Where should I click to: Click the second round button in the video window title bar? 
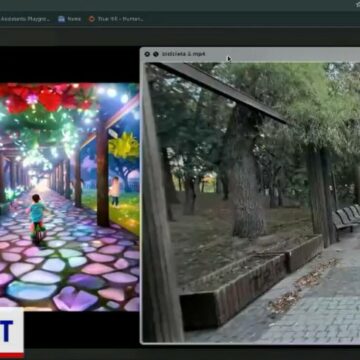156,54
